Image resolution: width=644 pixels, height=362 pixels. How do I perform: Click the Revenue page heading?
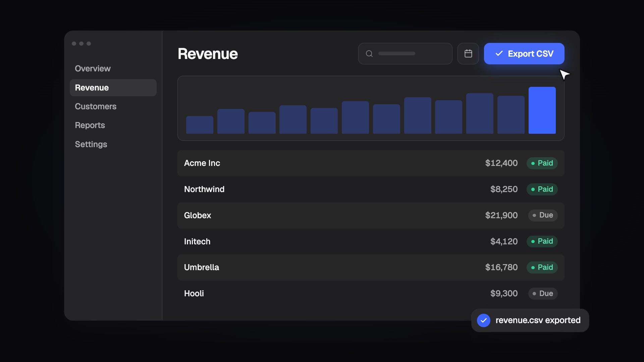[x=208, y=54]
